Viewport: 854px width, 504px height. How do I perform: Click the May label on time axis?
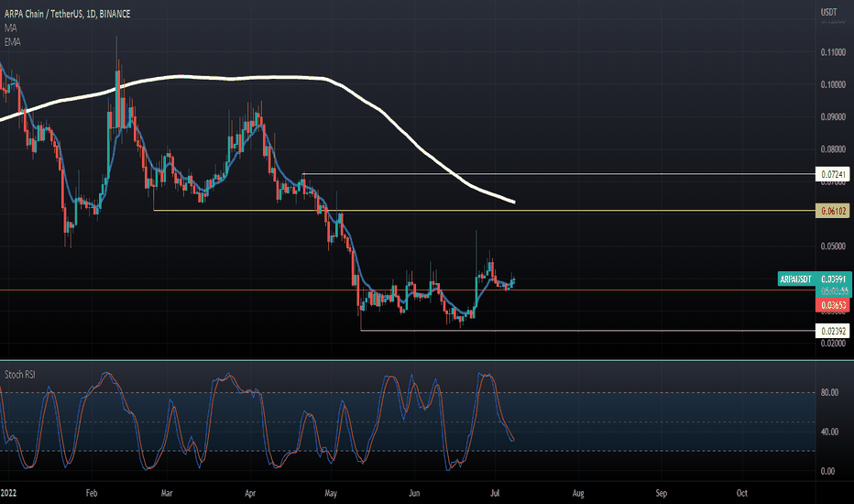point(331,493)
